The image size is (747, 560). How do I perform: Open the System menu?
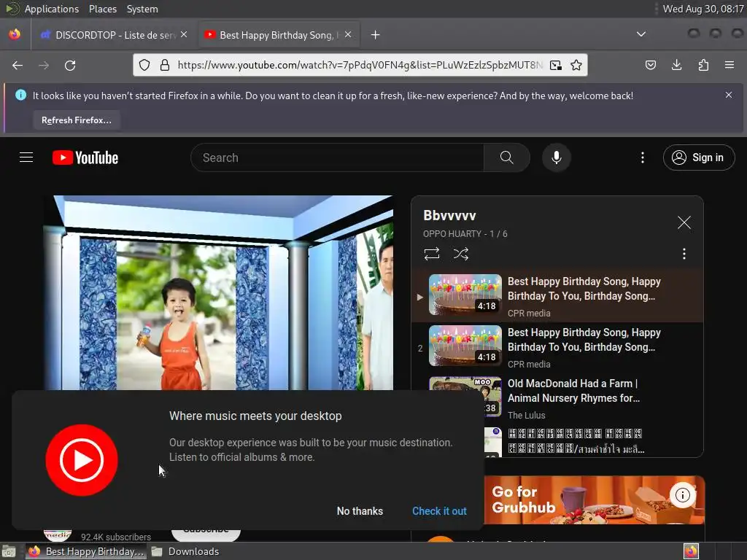142,9
